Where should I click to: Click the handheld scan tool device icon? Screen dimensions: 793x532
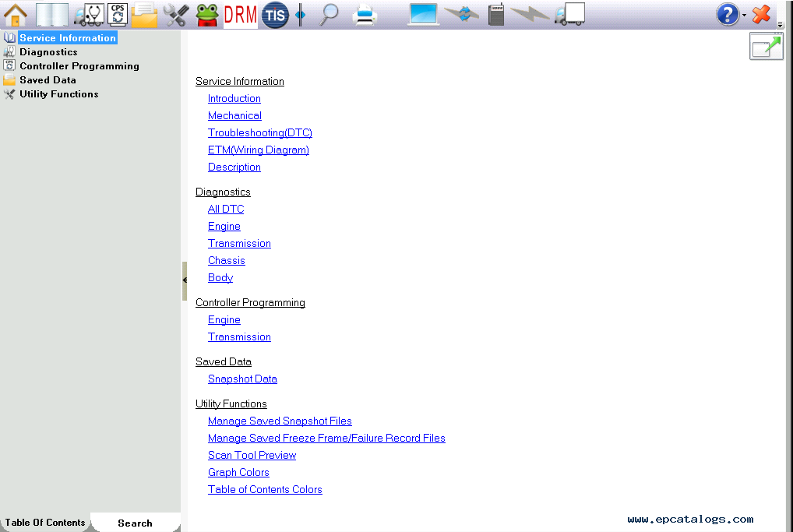497,14
